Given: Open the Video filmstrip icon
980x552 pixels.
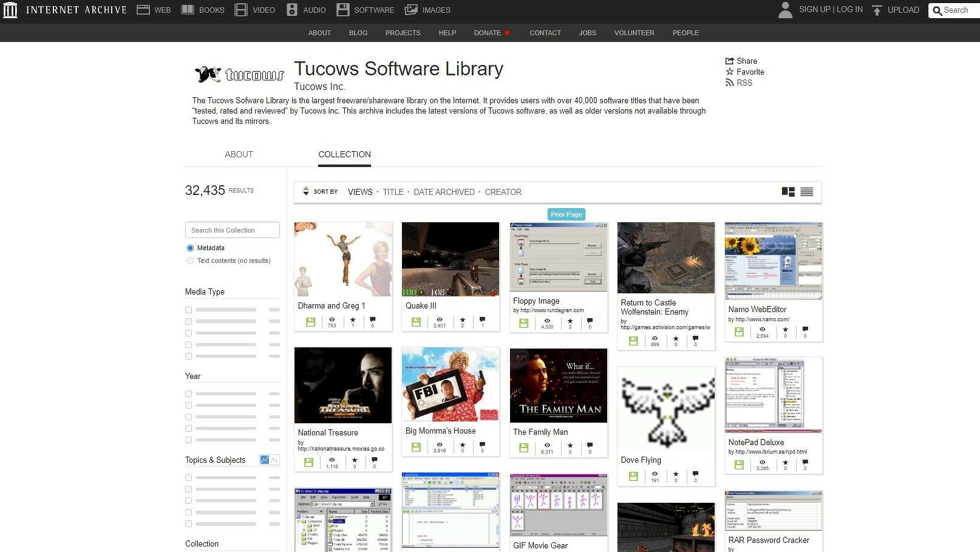Looking at the screenshot, I should pyautogui.click(x=241, y=10).
